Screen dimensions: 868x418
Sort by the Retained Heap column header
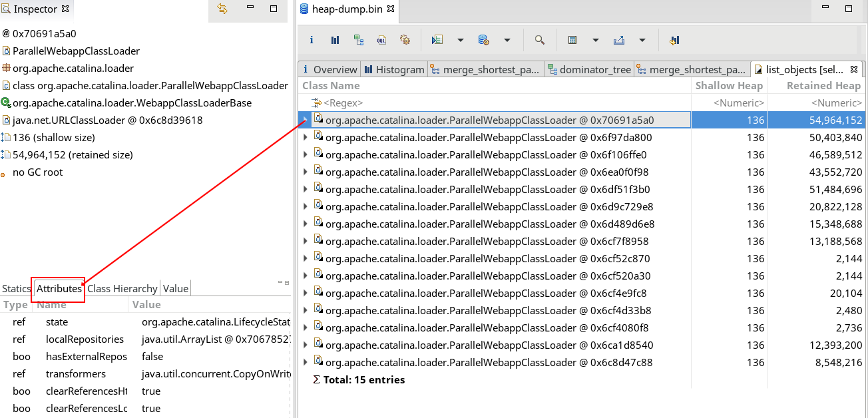tap(823, 86)
